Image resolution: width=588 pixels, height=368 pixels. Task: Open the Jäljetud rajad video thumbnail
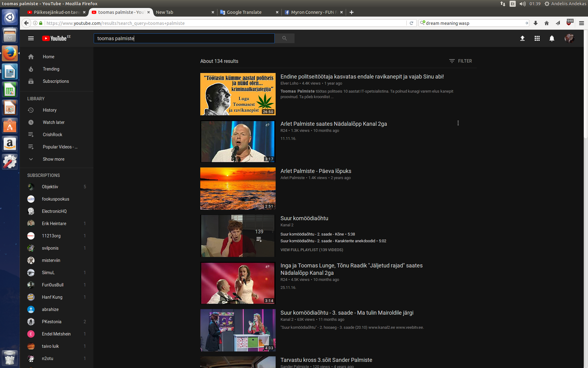click(238, 283)
